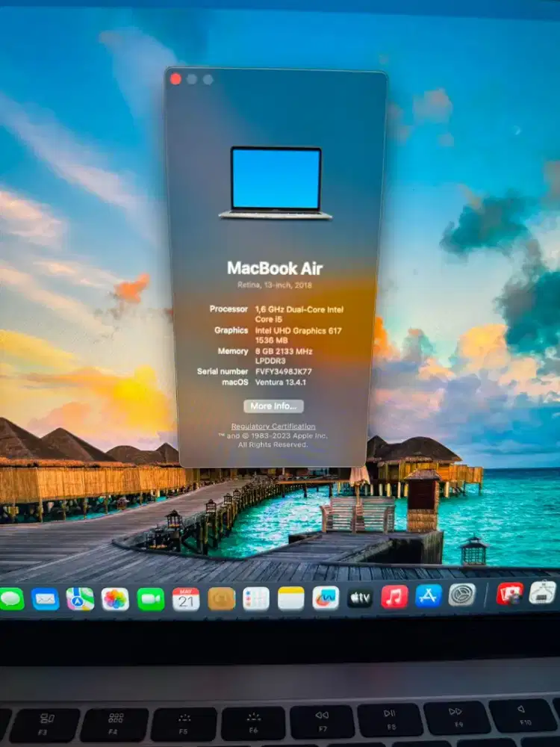Open the brown Contacts icon in Dock
The image size is (560, 747).
(222, 598)
